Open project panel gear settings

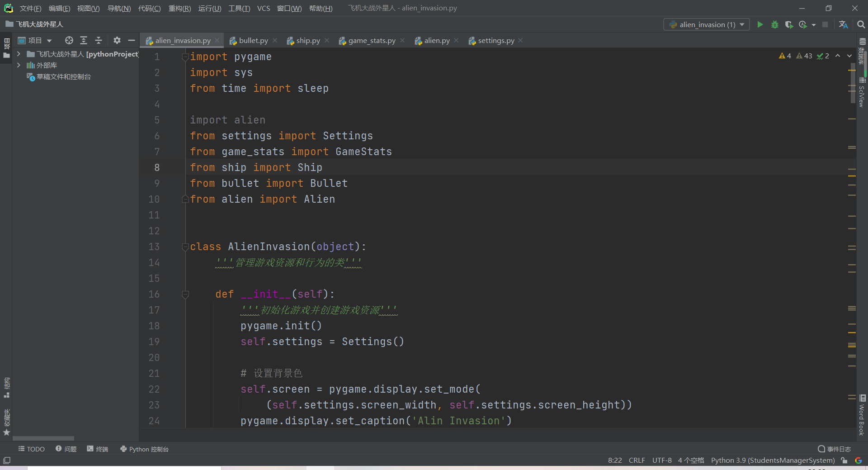tap(117, 40)
